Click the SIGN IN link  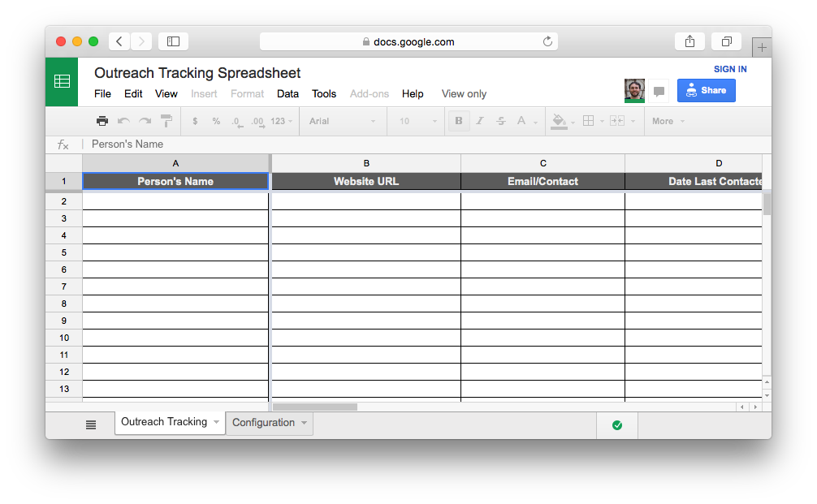(x=729, y=69)
